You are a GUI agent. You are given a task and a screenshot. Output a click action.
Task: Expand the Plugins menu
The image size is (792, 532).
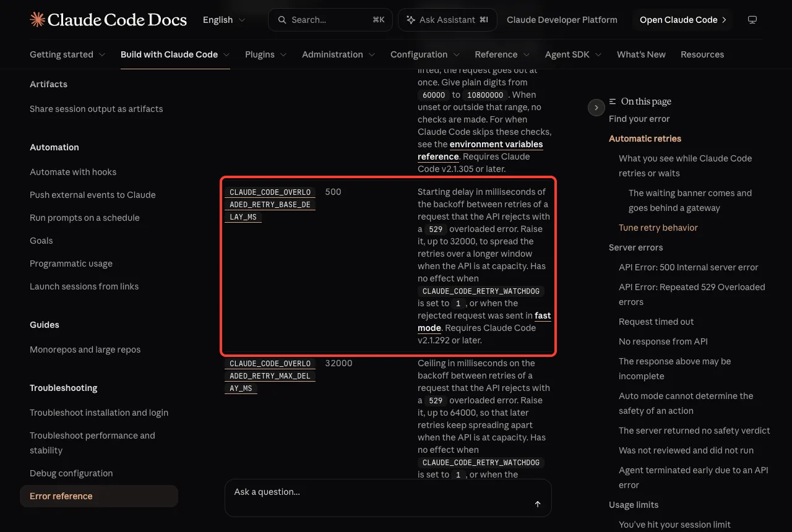point(266,54)
